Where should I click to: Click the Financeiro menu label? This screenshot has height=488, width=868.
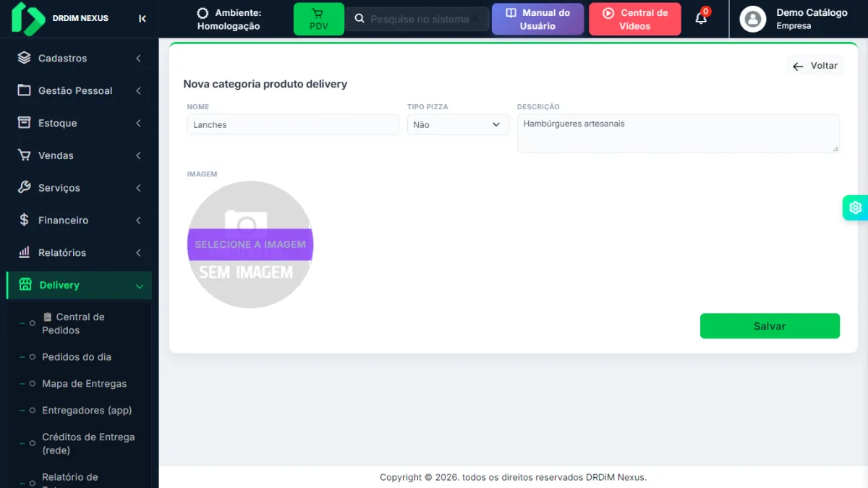[63, 220]
